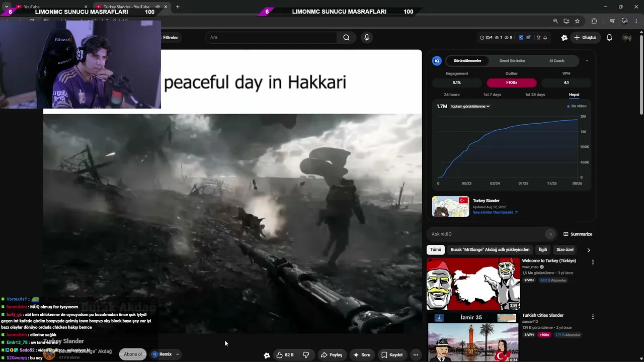This screenshot has width=644, height=362.
Task: Click the install app icon in address bar
Action: pyautogui.click(x=567, y=21)
